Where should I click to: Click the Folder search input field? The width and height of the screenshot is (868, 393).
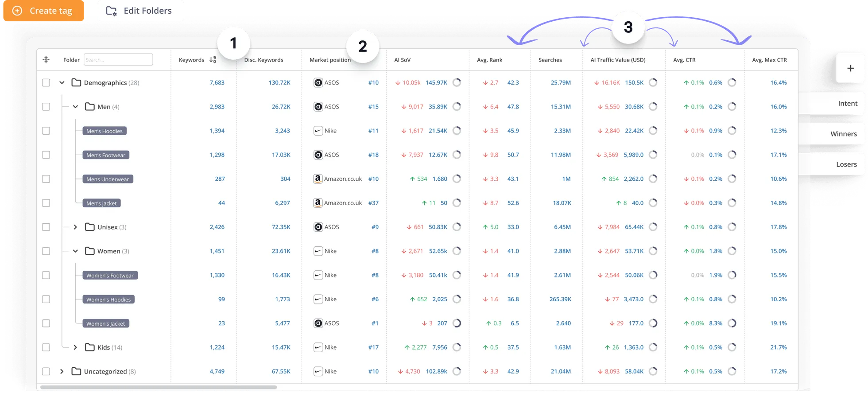118,60
